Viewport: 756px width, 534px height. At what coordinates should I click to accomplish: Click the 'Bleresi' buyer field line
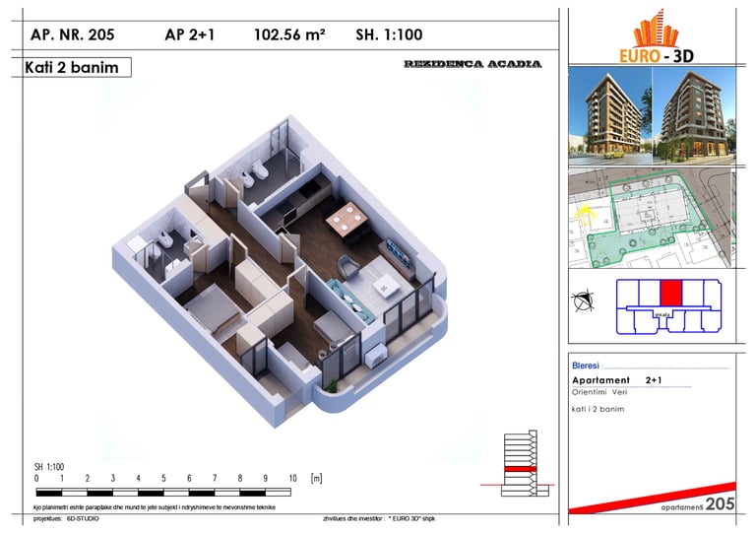650,366
